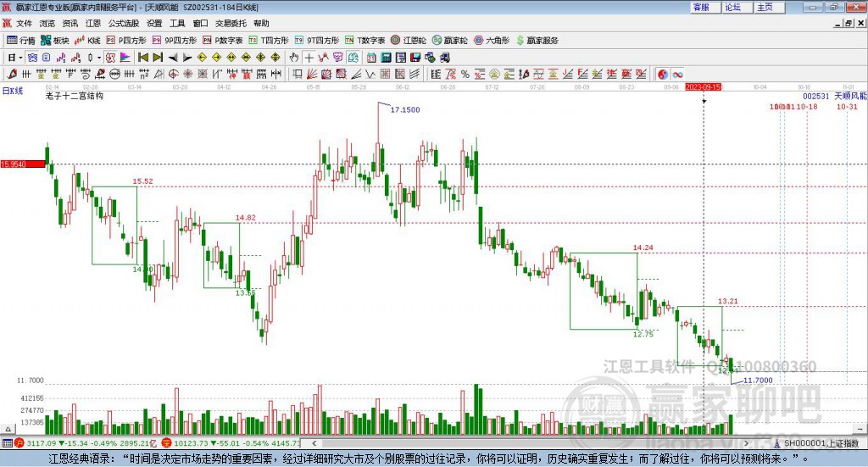Screen dimensions: 868x467
Task: Open the 窗口 menu
Action: (200, 23)
